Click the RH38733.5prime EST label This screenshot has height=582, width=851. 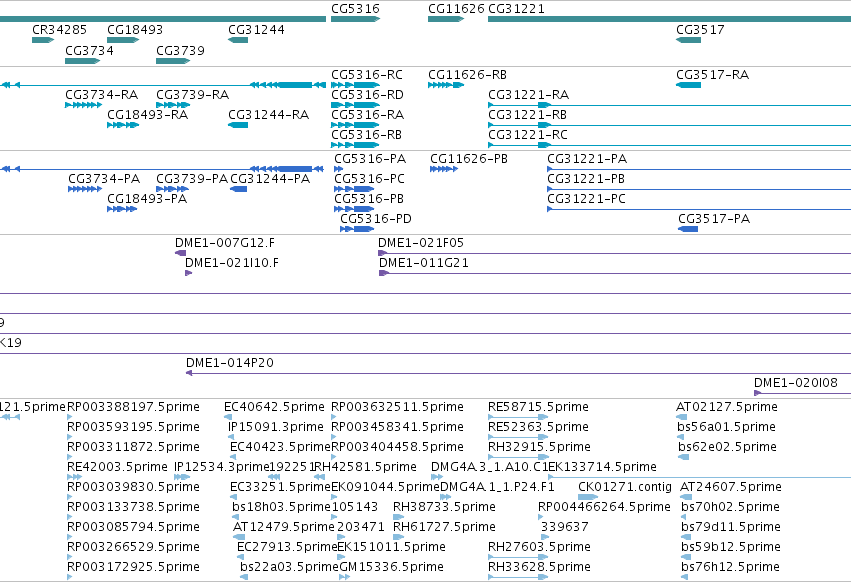444,508
